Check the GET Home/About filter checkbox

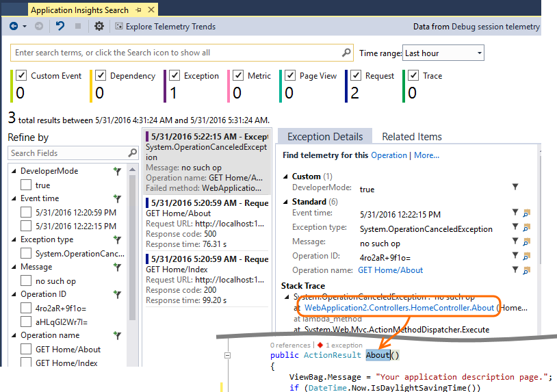point(26,349)
